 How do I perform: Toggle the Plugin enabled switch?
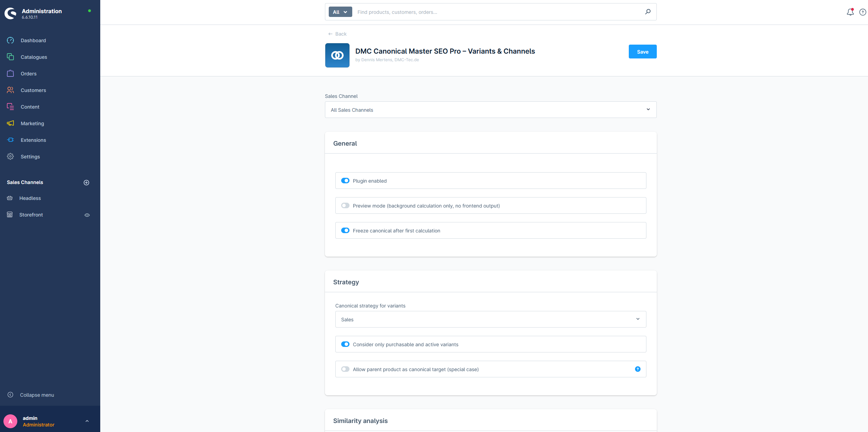pyautogui.click(x=345, y=181)
